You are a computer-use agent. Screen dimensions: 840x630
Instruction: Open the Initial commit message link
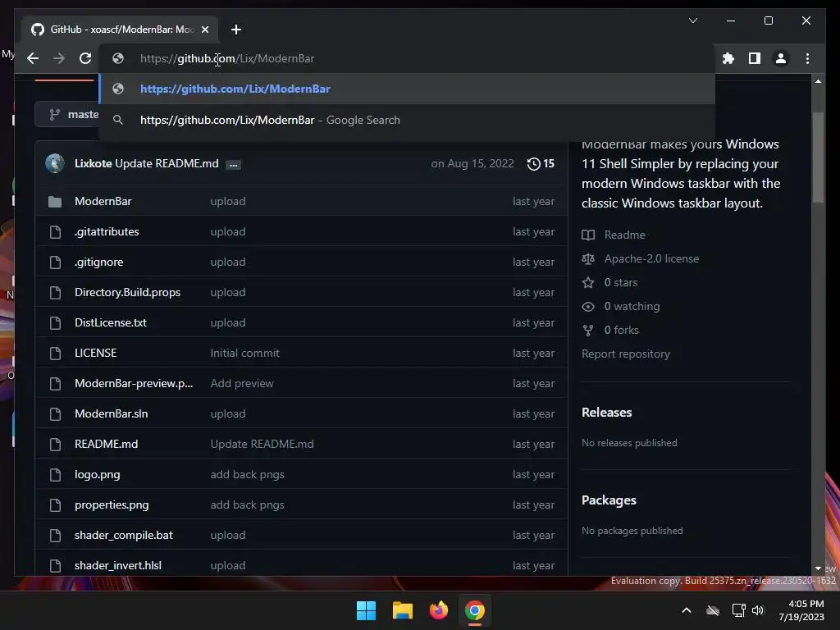244,353
